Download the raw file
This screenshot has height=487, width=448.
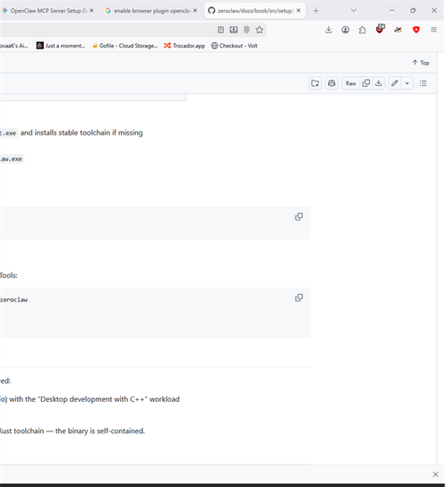coord(378,83)
